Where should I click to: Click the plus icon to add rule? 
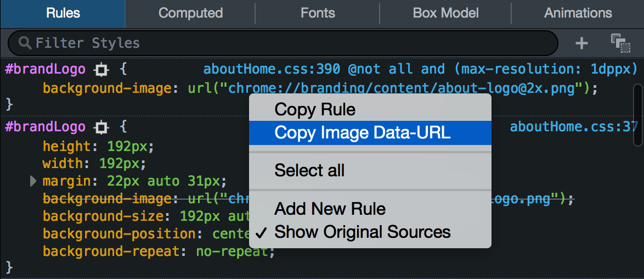(581, 43)
